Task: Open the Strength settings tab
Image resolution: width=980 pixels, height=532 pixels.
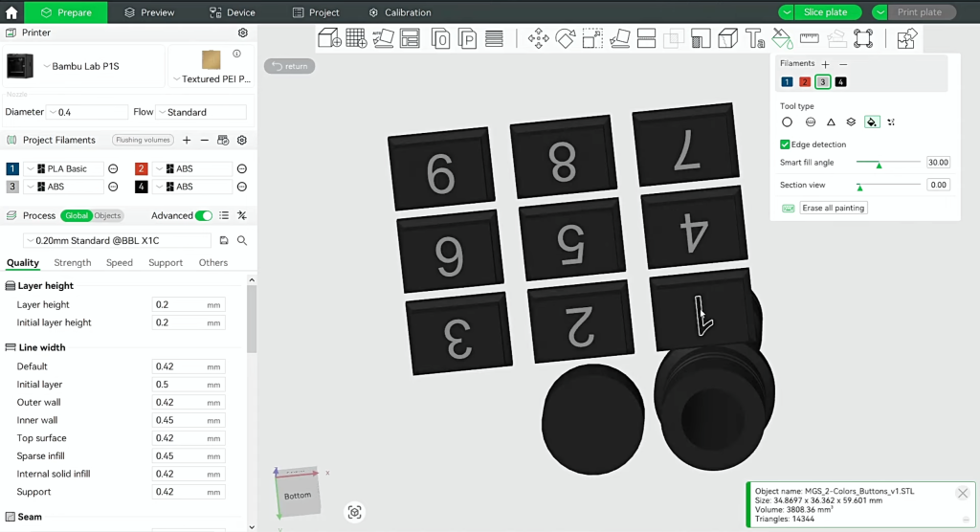Action: (73, 262)
